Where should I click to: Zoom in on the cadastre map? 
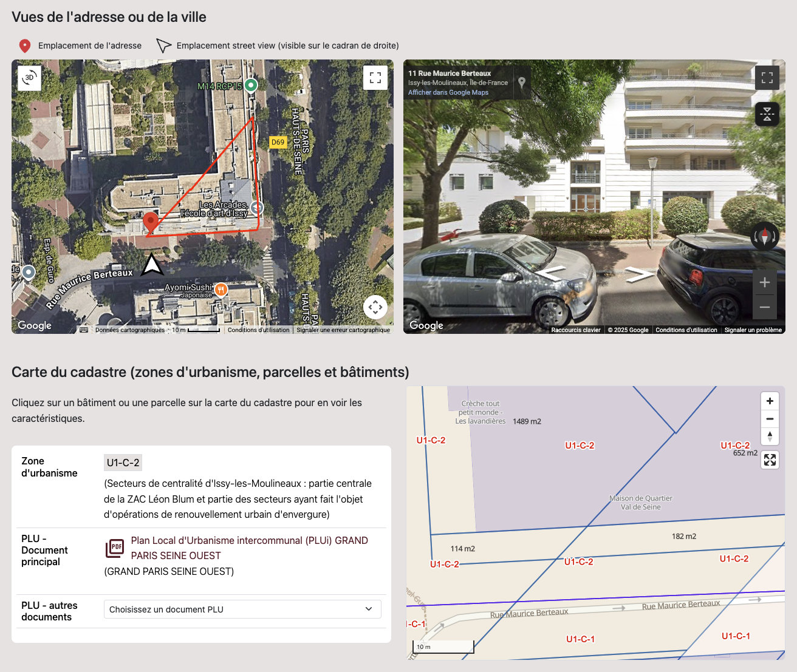pos(770,401)
